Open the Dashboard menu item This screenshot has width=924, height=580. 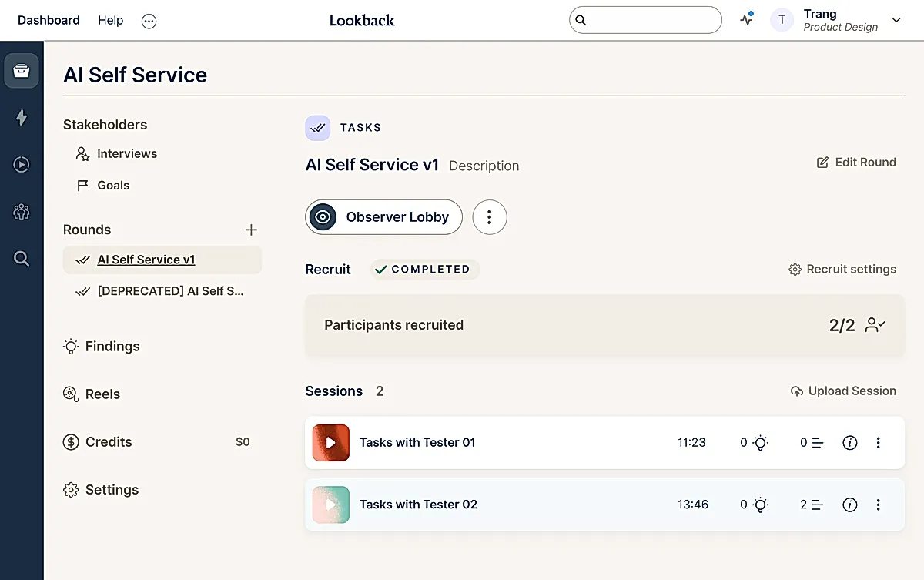pyautogui.click(x=49, y=20)
